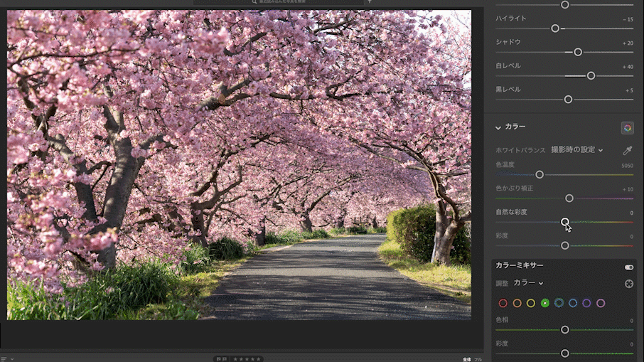Viewport: 644px width, 362px height.
Task: Set the star rating in bottom bar
Action: coord(247,359)
